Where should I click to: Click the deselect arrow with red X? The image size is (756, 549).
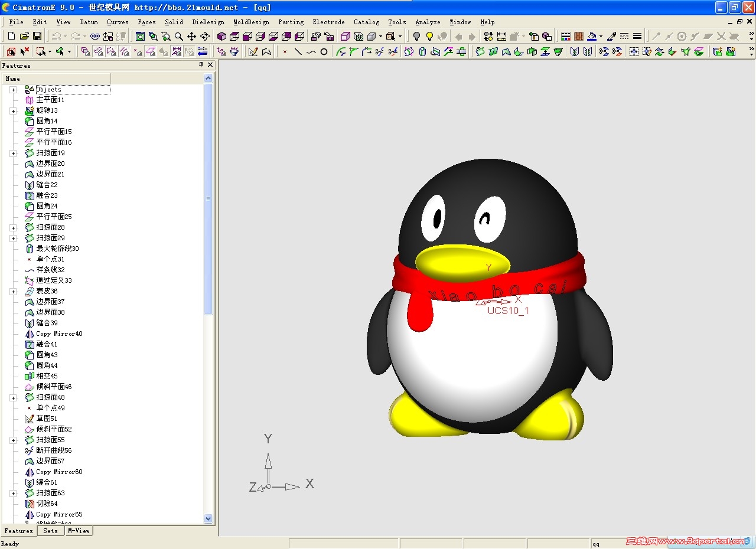(x=24, y=51)
